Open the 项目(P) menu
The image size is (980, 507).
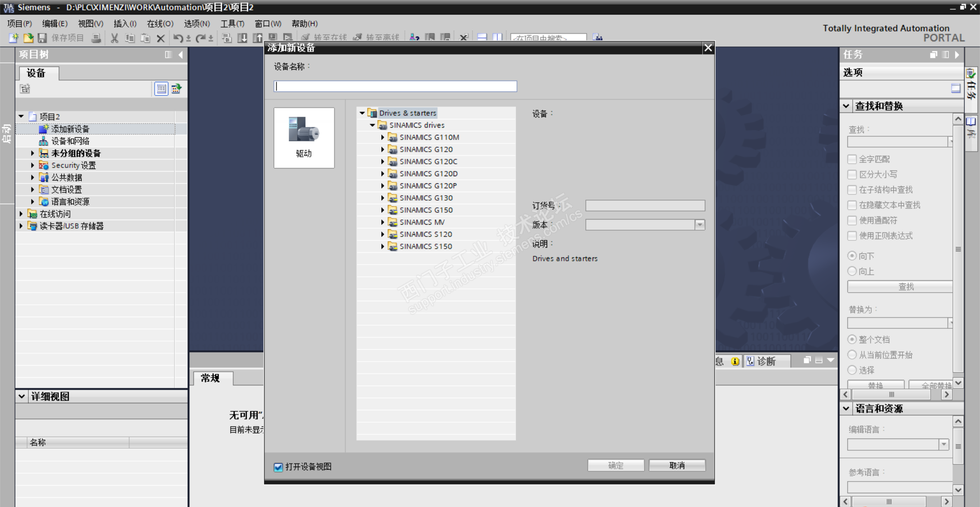point(19,23)
